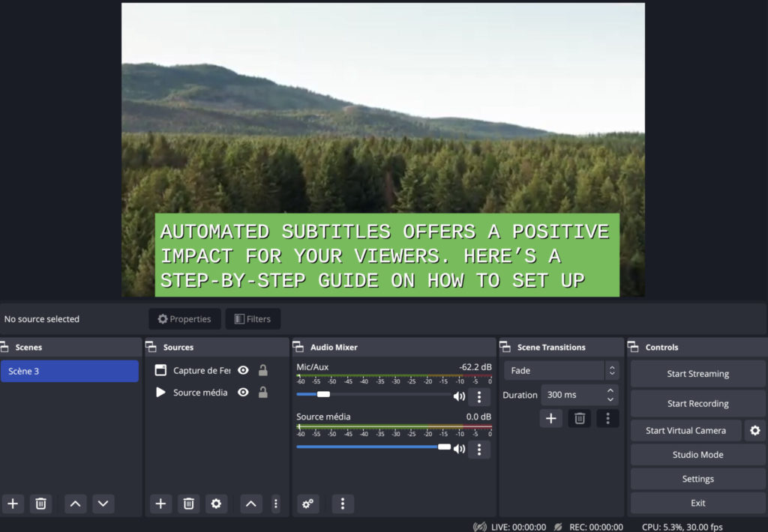Image resolution: width=768 pixels, height=532 pixels.
Task: Click the Start Streaming button
Action: (697, 373)
